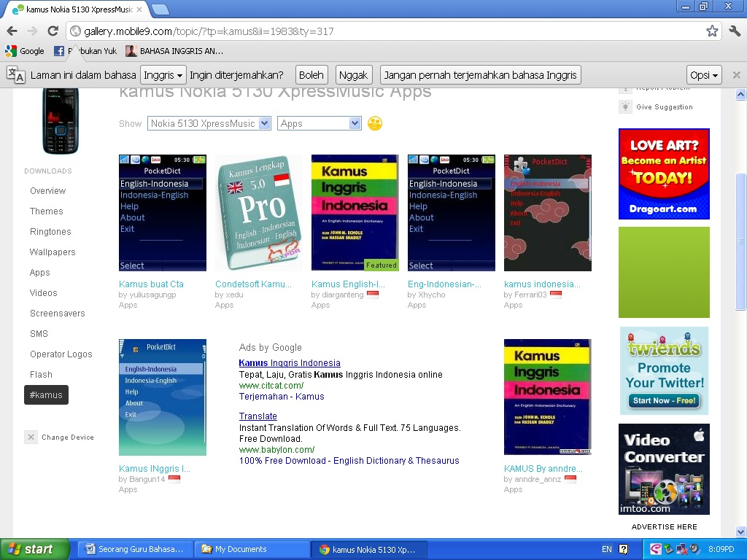Open the Dragoart.com Love Art ad
Viewport: 747px width, 560px height.
click(664, 174)
